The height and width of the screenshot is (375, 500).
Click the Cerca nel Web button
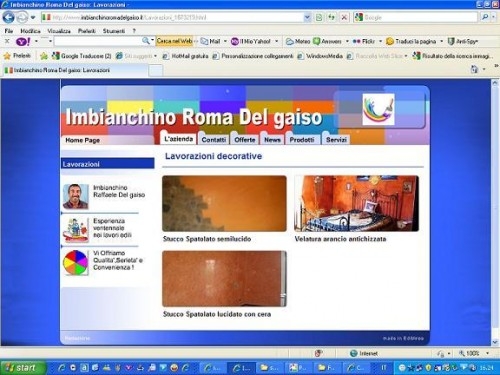point(174,41)
